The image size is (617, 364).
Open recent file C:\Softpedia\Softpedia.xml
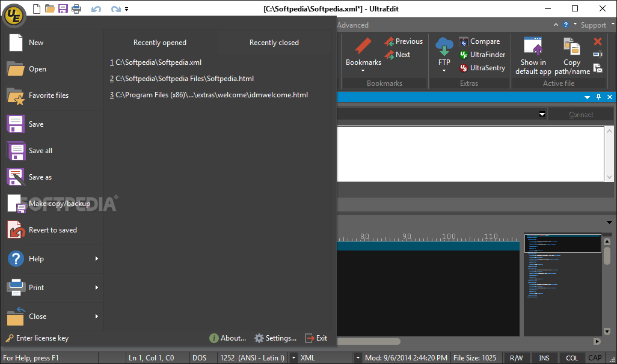pos(156,62)
